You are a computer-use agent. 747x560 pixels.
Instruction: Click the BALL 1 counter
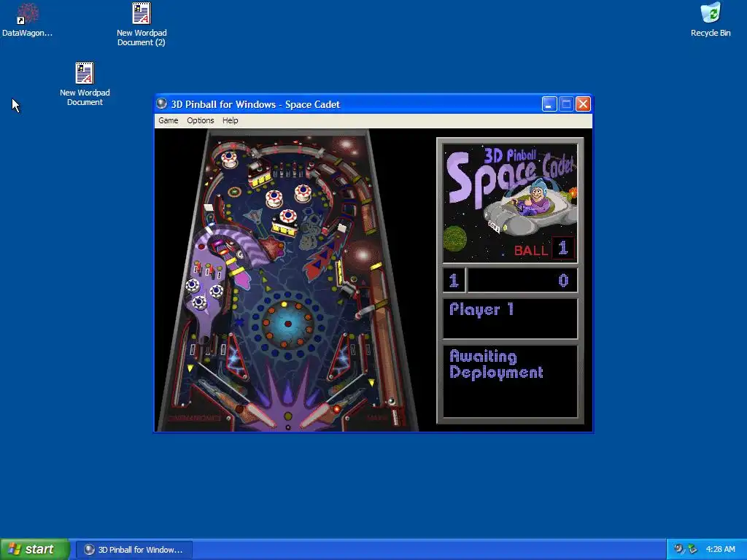pyautogui.click(x=543, y=249)
